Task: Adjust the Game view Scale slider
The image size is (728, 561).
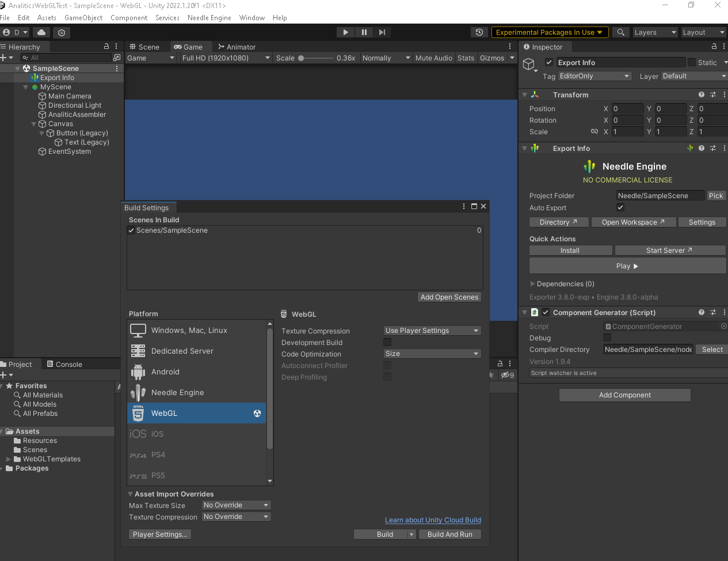Action: [315, 58]
